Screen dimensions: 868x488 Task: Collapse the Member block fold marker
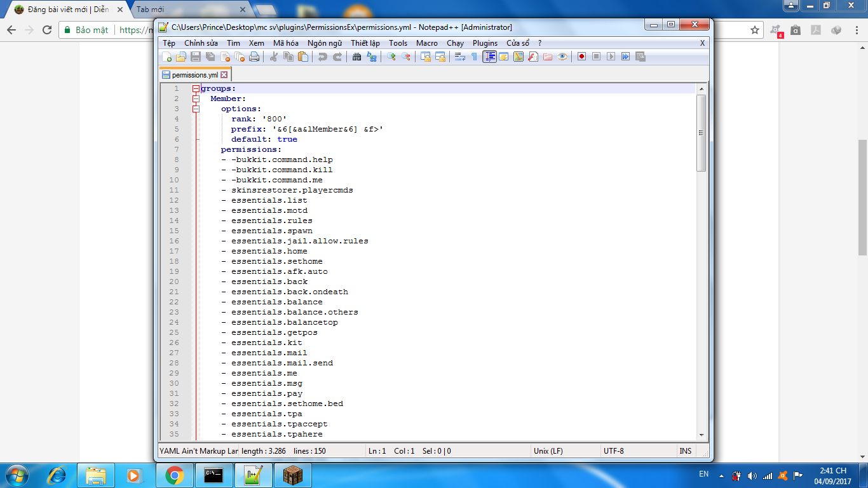click(196, 99)
